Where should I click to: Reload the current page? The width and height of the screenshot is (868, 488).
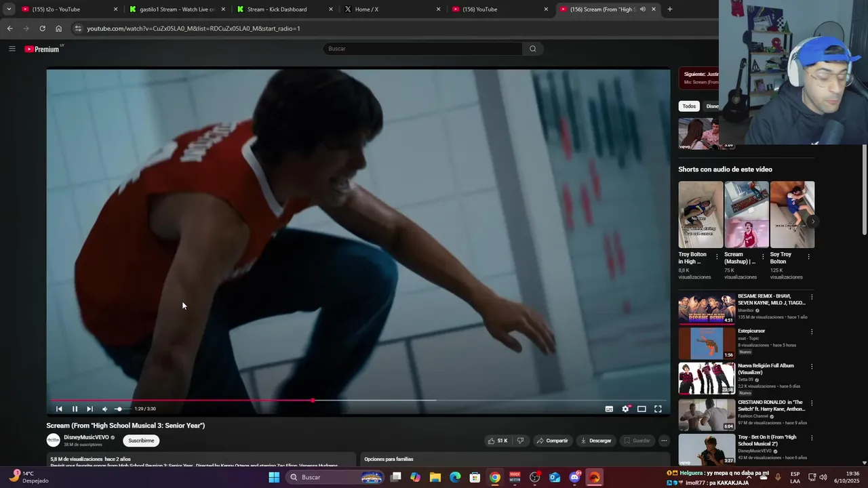pyautogui.click(x=42, y=28)
